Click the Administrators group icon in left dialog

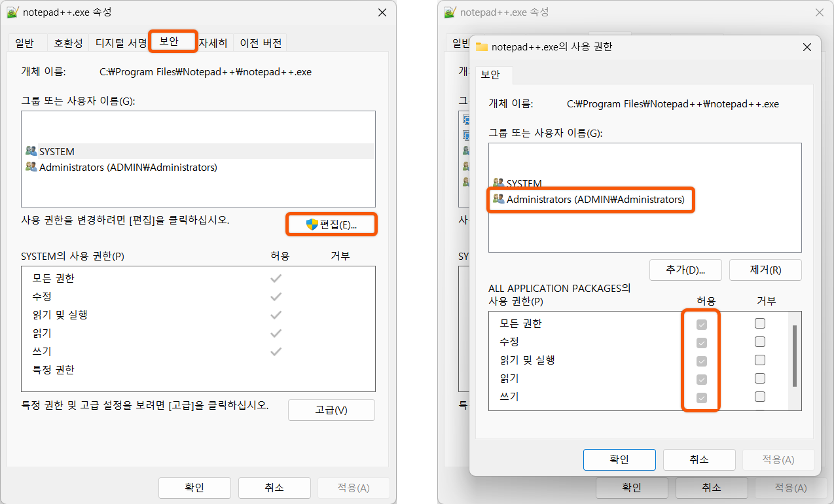(31, 166)
